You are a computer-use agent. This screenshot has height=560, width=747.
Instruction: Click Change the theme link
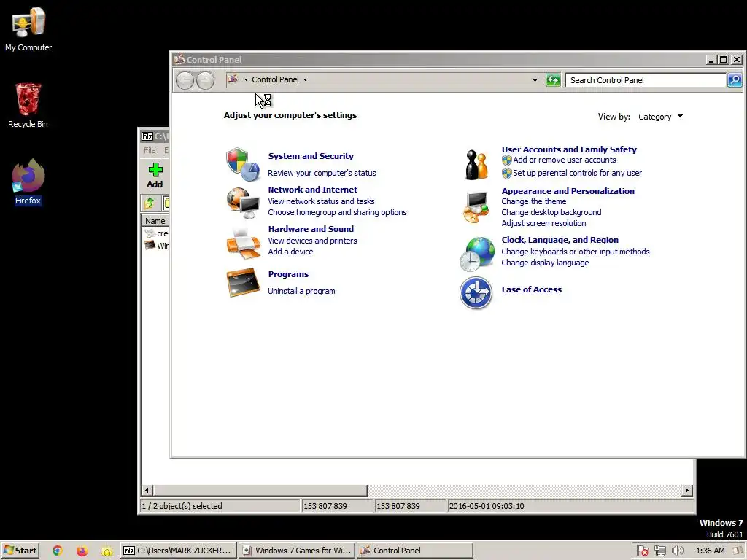533,201
